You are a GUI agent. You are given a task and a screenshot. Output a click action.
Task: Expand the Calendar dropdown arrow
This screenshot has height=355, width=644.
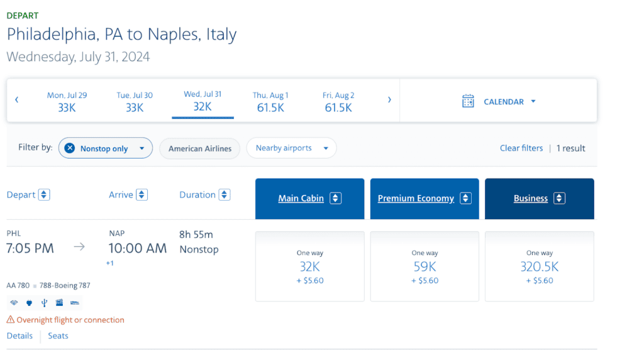tap(533, 101)
